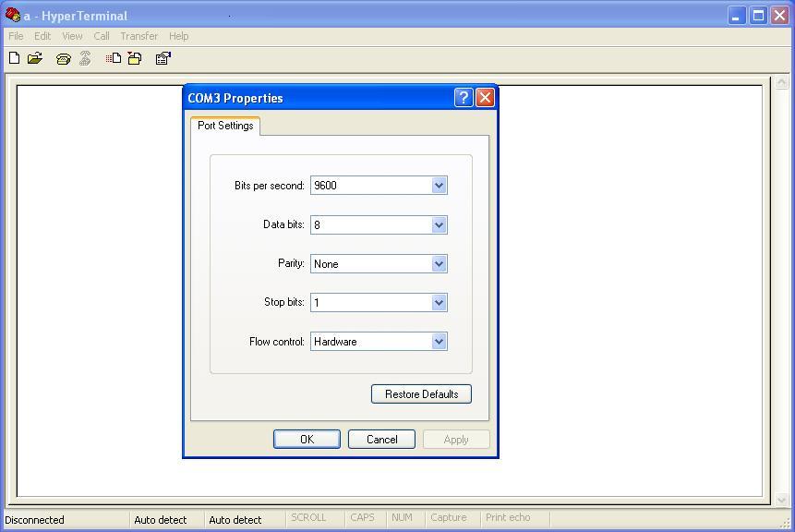Click the dialog's question mark help button
795x532 pixels.
pyautogui.click(x=464, y=97)
